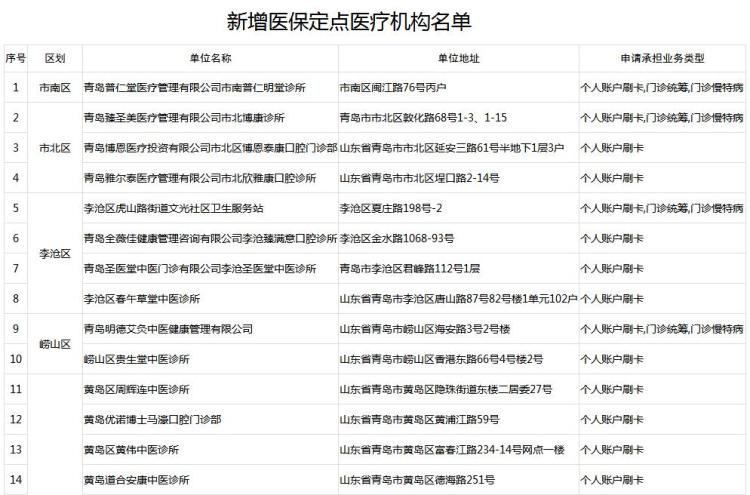Image resolution: width=750 pixels, height=495 pixels.
Task: Select row number 12 cell
Action: [16, 419]
